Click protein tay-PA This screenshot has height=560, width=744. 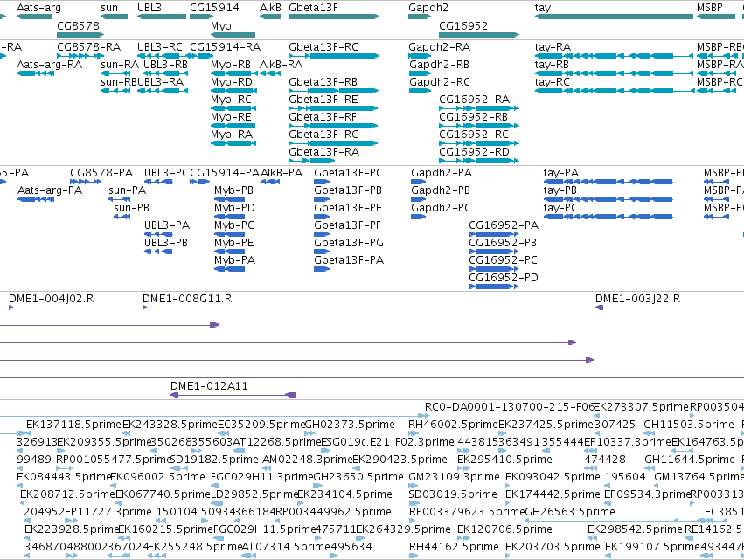561,173
